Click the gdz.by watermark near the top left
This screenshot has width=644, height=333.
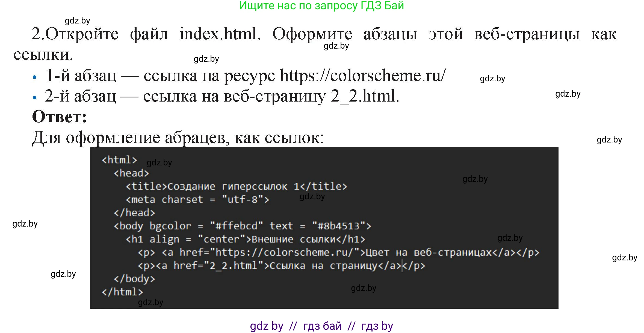78,20
